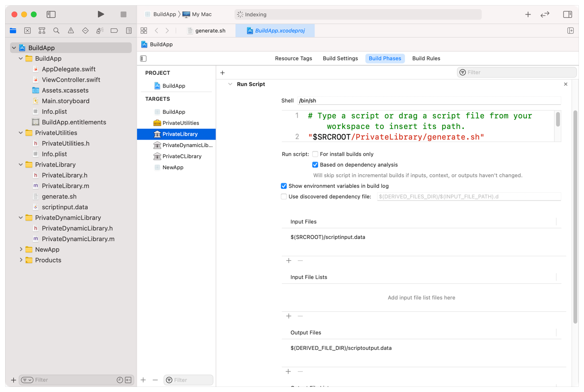Select the Test navigator diamond icon
This screenshot has height=392, width=584.
85,30
